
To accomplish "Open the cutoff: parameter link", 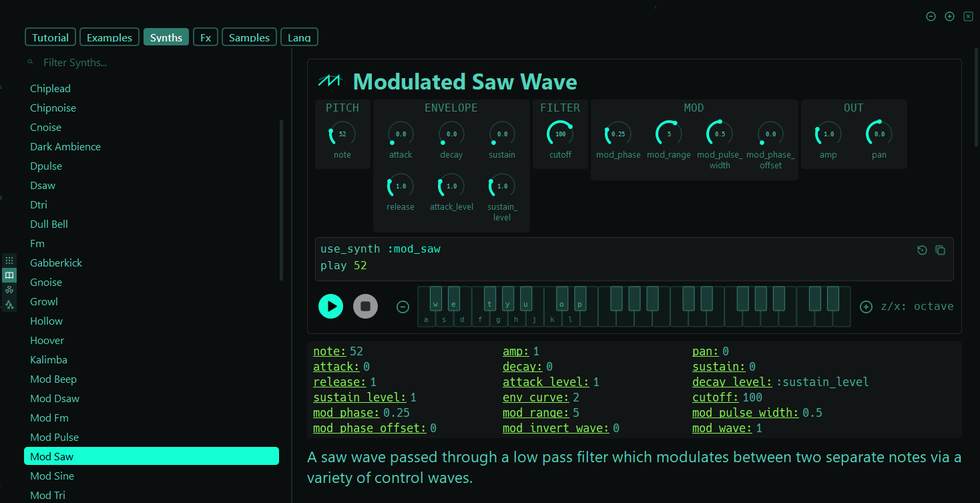I will [x=716, y=397].
